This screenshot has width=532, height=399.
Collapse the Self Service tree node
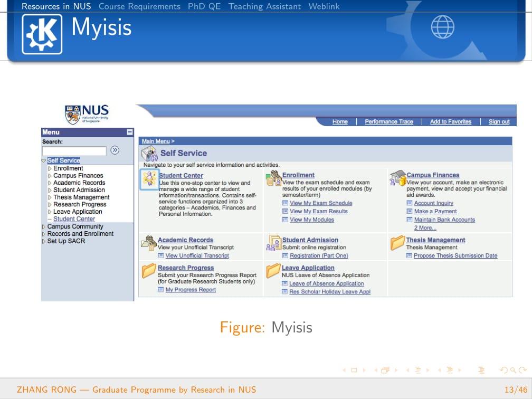(44, 161)
